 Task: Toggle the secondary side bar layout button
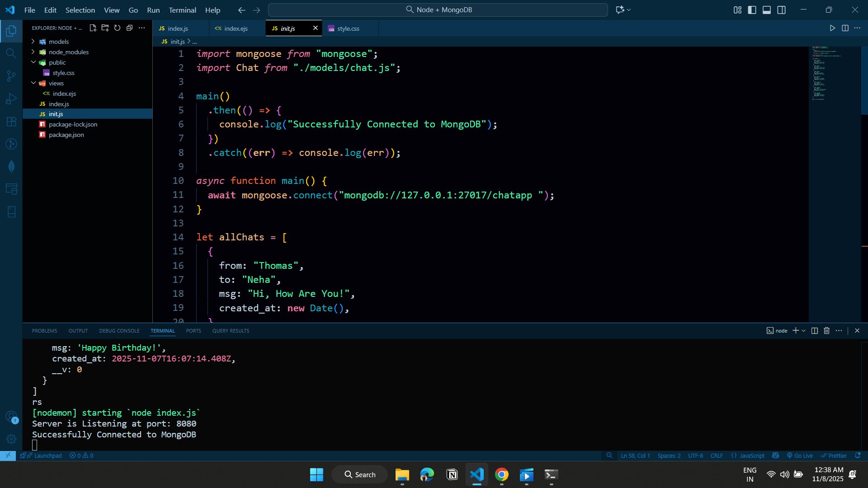pyautogui.click(x=781, y=10)
